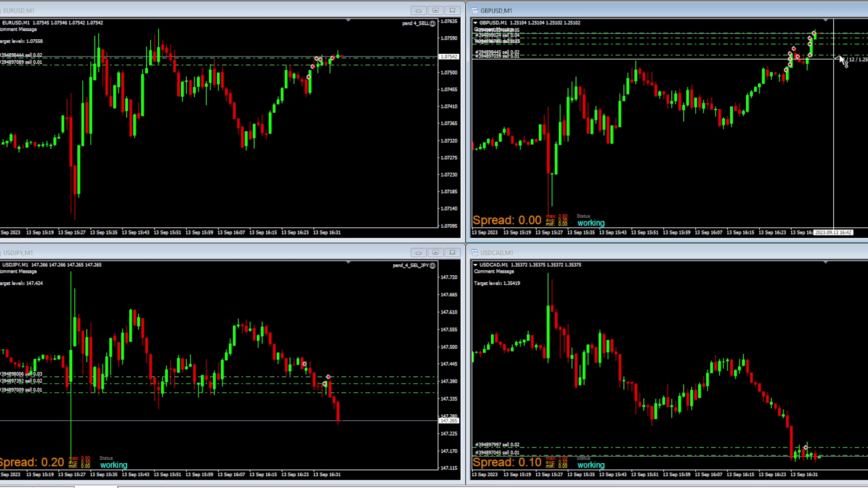Click the EA smiley icon on USDJPY chart
The height and width of the screenshot is (488, 868).
point(433,266)
